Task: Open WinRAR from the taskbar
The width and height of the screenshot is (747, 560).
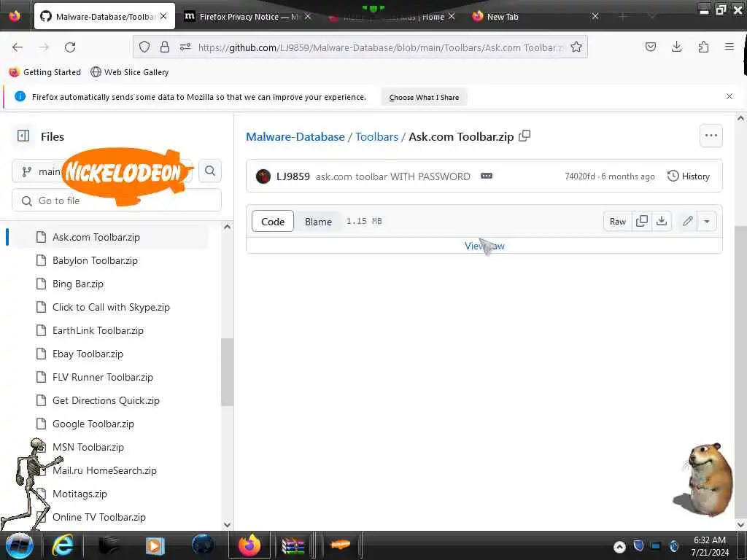Action: pos(293,545)
